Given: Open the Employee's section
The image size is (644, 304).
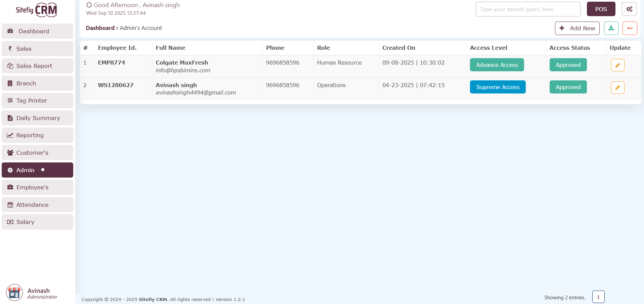Looking at the screenshot, I should click(37, 187).
